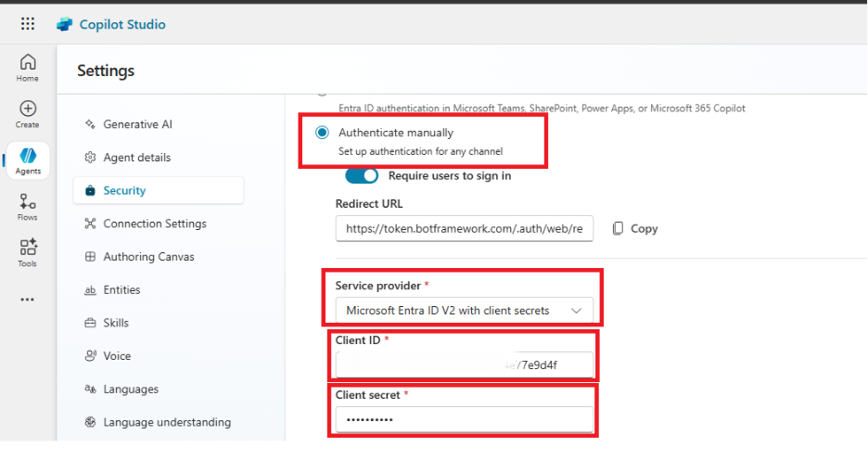Open Connection Settings section
This screenshot has width=868, height=460.
pos(154,224)
